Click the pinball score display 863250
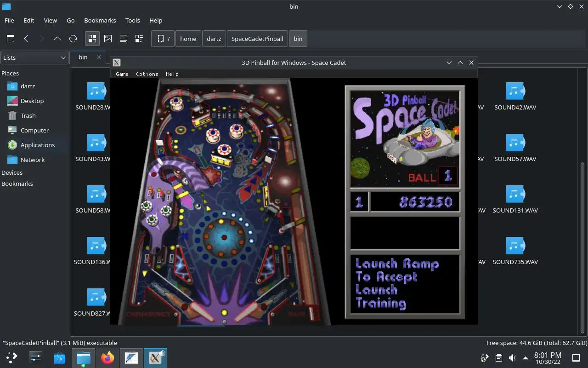 point(415,202)
